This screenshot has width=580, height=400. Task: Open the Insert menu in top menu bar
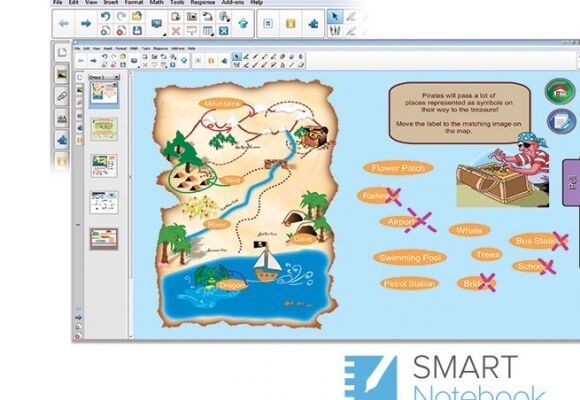(111, 2)
